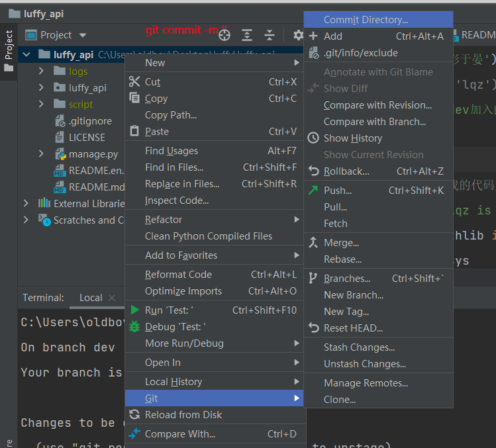
Task: Expand the luffy_api subfolder
Action: (41, 87)
